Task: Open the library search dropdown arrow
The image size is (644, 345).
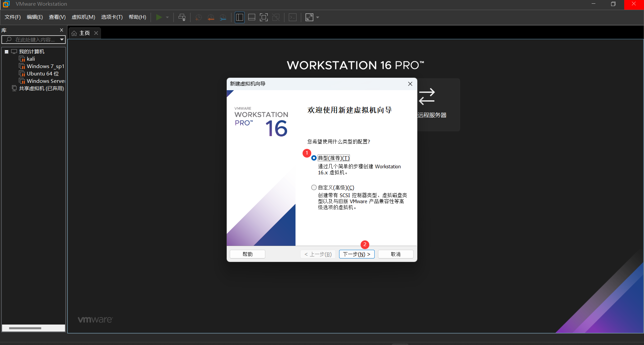Action: tap(62, 40)
